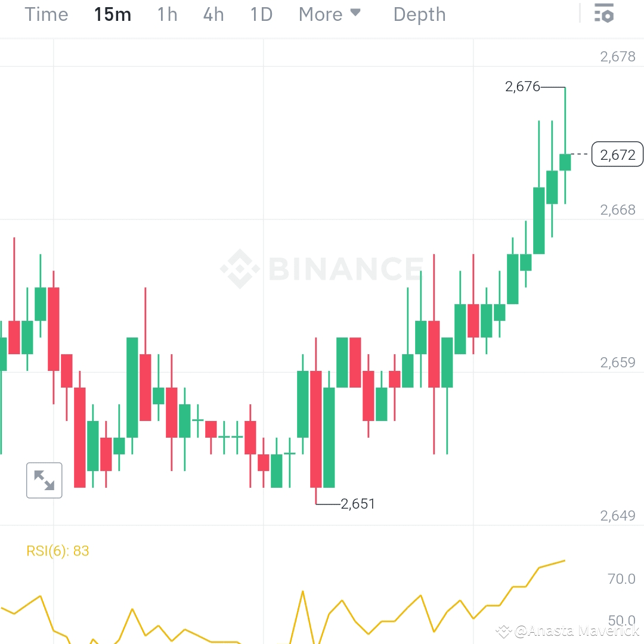Open the 1D daily chart view
The image size is (644, 644).
(260, 14)
